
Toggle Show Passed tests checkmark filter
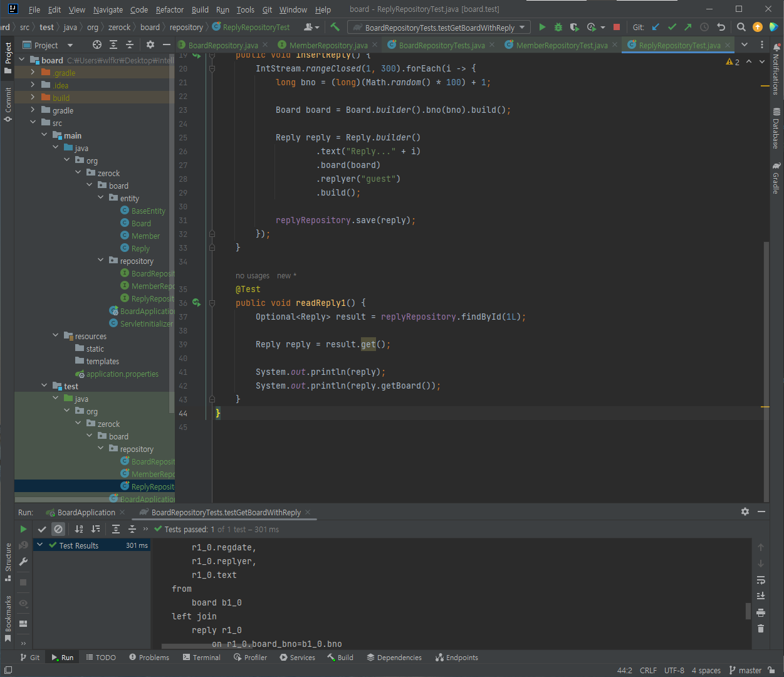[42, 529]
